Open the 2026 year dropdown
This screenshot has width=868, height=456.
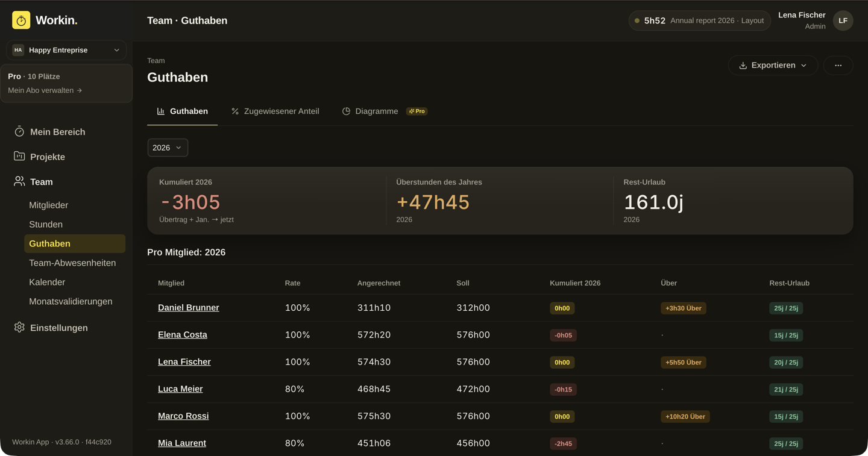[168, 148]
